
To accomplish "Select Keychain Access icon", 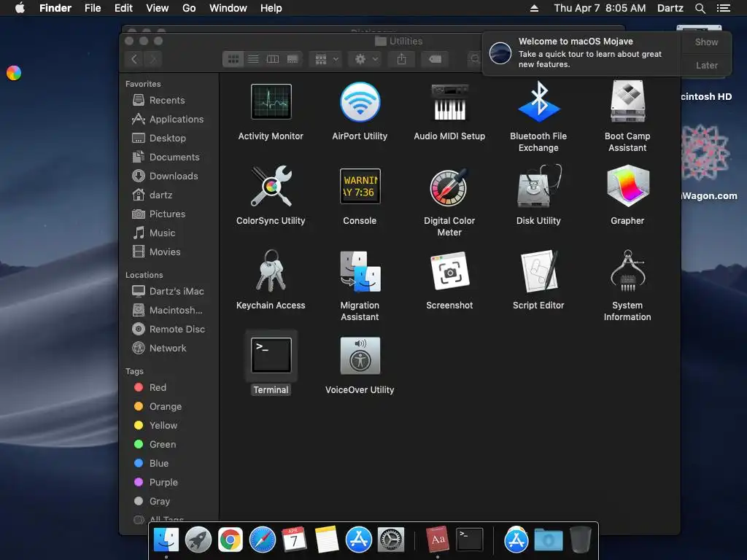I will [271, 271].
